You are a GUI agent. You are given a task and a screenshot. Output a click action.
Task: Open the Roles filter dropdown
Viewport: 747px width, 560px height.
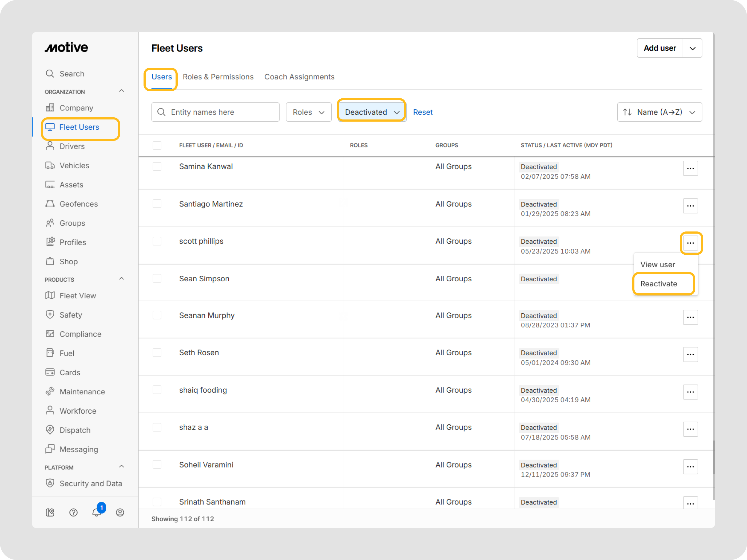[x=308, y=112]
